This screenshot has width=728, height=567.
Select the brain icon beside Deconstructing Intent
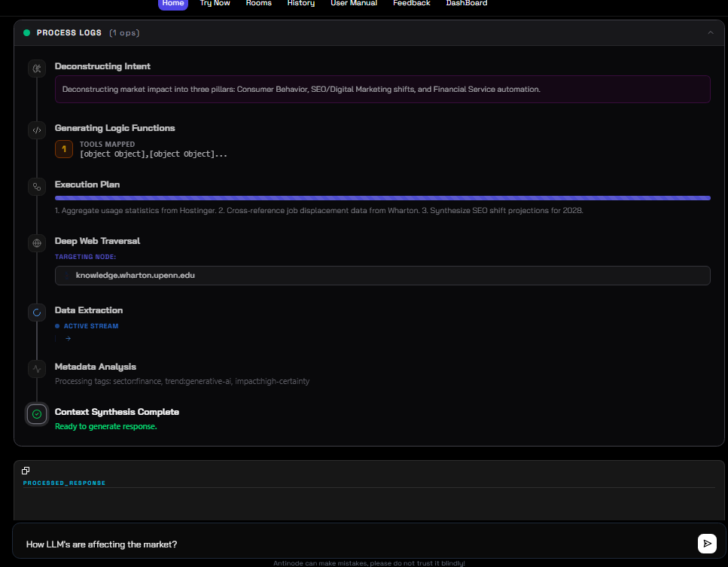click(37, 68)
